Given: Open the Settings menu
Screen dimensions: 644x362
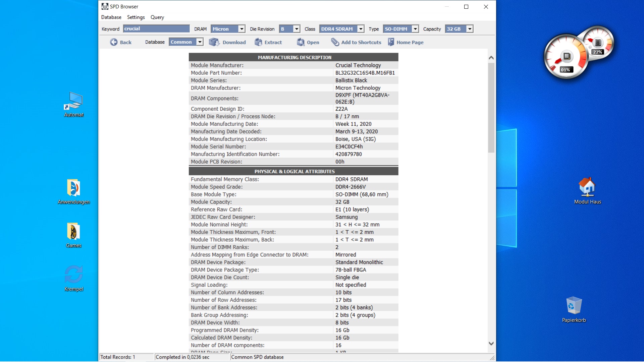Looking at the screenshot, I should tap(136, 17).
